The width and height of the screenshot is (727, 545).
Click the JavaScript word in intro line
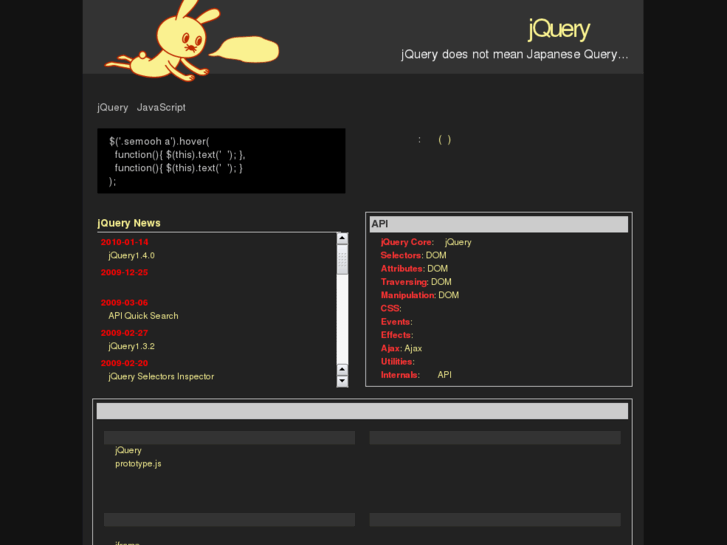coord(161,108)
